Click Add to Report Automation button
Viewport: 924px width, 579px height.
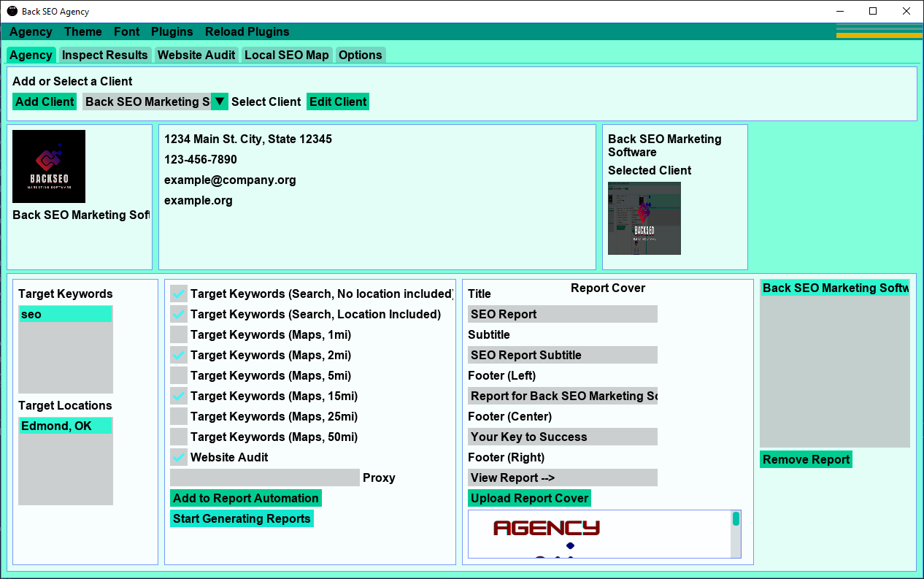click(246, 498)
